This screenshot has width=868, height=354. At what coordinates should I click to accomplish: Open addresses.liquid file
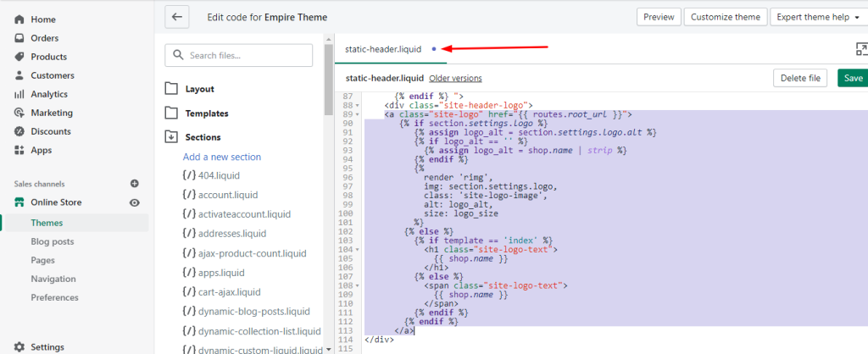pyautogui.click(x=232, y=234)
